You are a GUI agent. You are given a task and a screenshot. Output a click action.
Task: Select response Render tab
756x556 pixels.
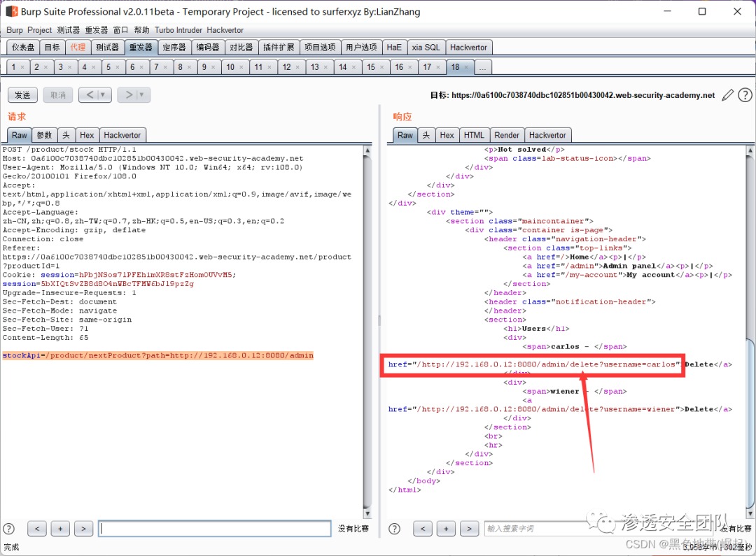pyautogui.click(x=507, y=136)
